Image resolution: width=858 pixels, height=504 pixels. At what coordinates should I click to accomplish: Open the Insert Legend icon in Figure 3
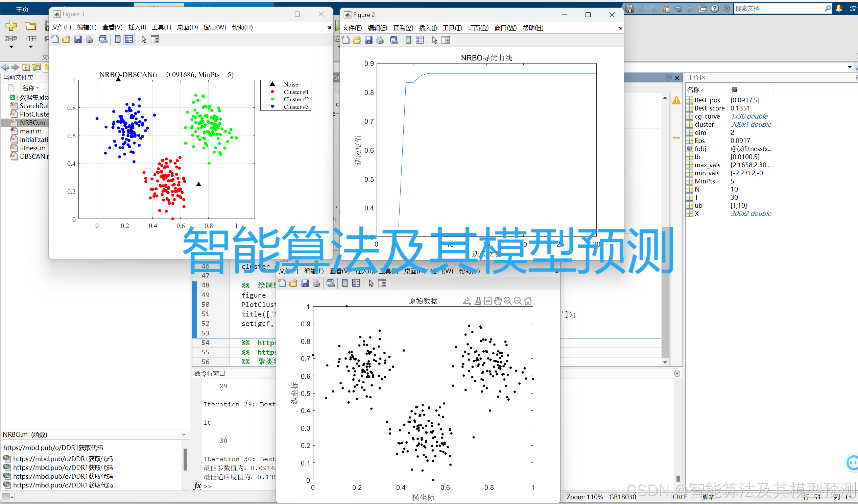pyautogui.click(x=129, y=40)
